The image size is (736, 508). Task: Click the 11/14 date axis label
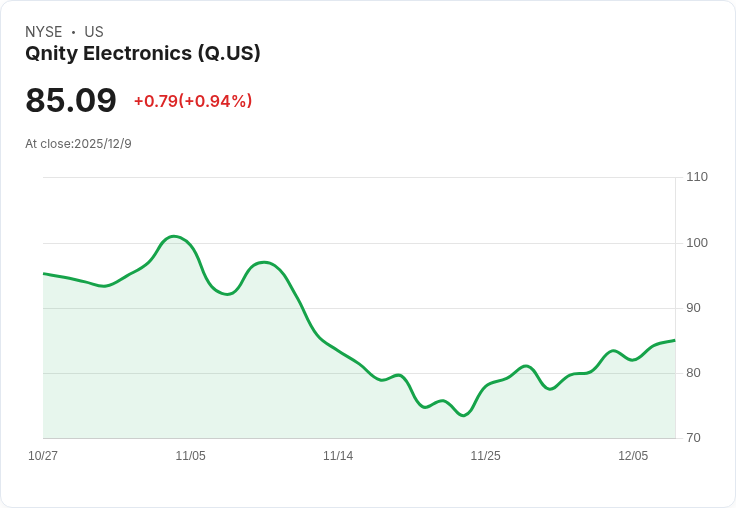(x=338, y=456)
